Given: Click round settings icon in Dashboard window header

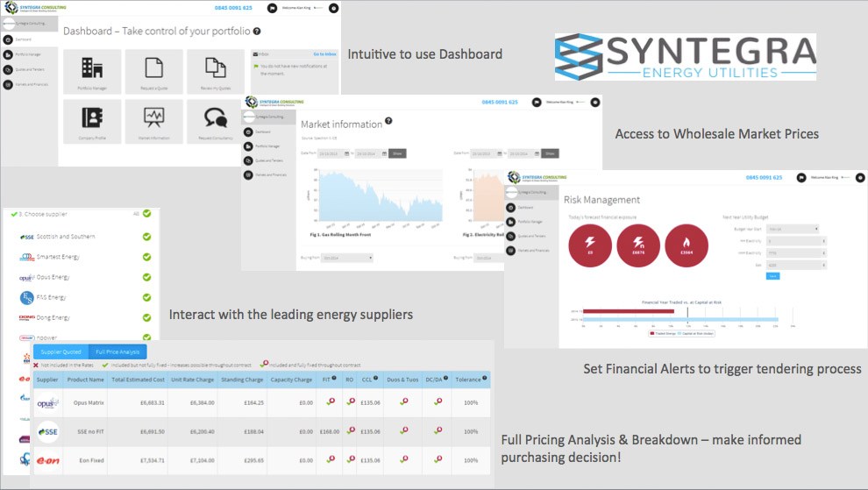Looking at the screenshot, I should pyautogui.click(x=334, y=8).
